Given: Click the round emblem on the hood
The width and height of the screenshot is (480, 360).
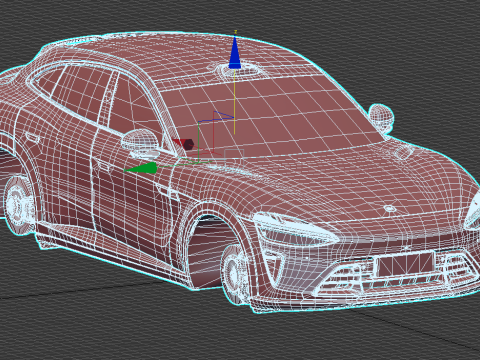Looking at the screenshot, I should [x=389, y=209].
